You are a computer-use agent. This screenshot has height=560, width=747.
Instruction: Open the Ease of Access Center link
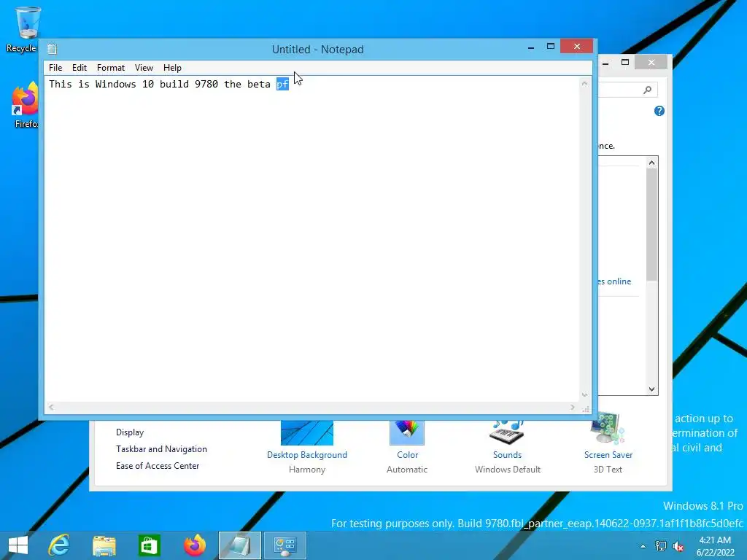click(x=158, y=466)
